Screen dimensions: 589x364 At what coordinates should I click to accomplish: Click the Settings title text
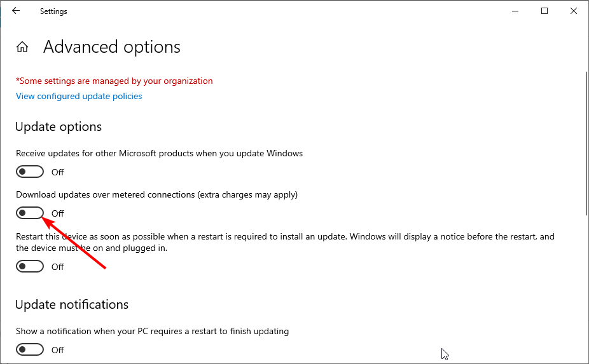point(53,11)
